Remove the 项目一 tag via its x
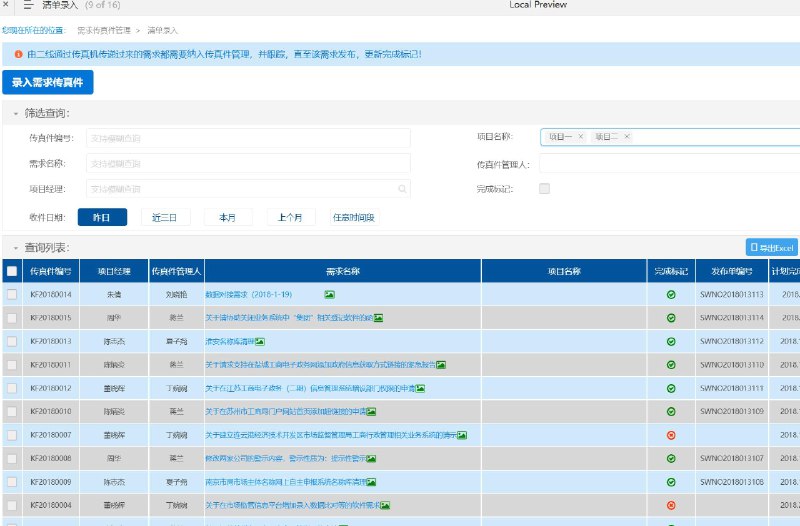Image resolution: width=800 pixels, height=526 pixels. [580, 136]
